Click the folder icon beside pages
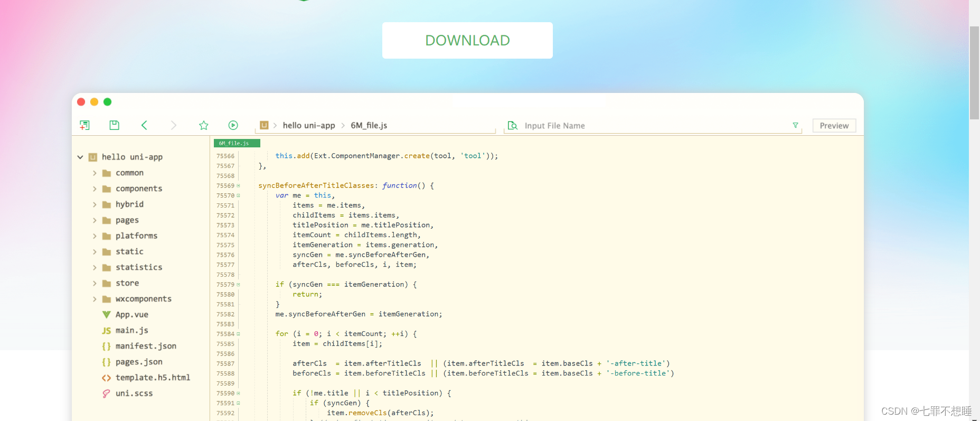Screen dimensions: 980x421 click(106, 220)
